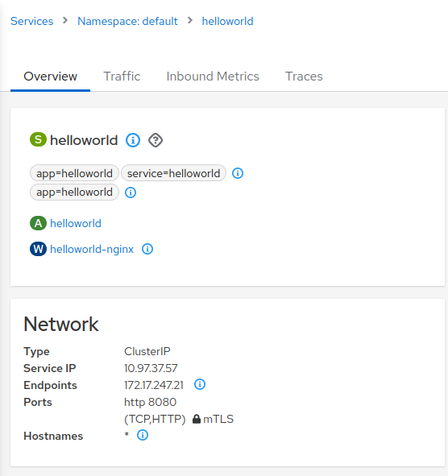This screenshot has width=448, height=476.
Task: Click the service=helloworld label chip
Action: click(173, 173)
